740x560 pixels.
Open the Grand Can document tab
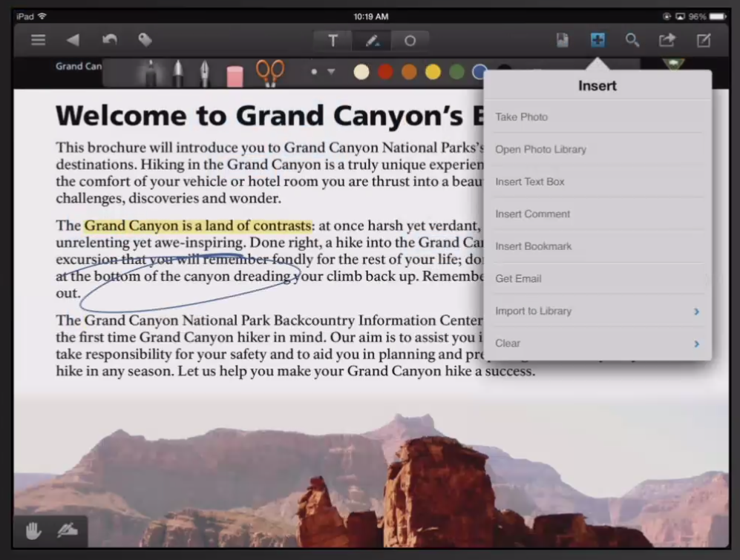click(x=79, y=67)
